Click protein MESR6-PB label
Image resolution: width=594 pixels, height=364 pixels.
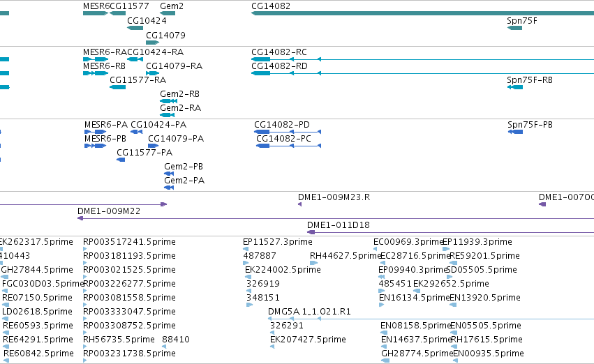(x=105, y=139)
